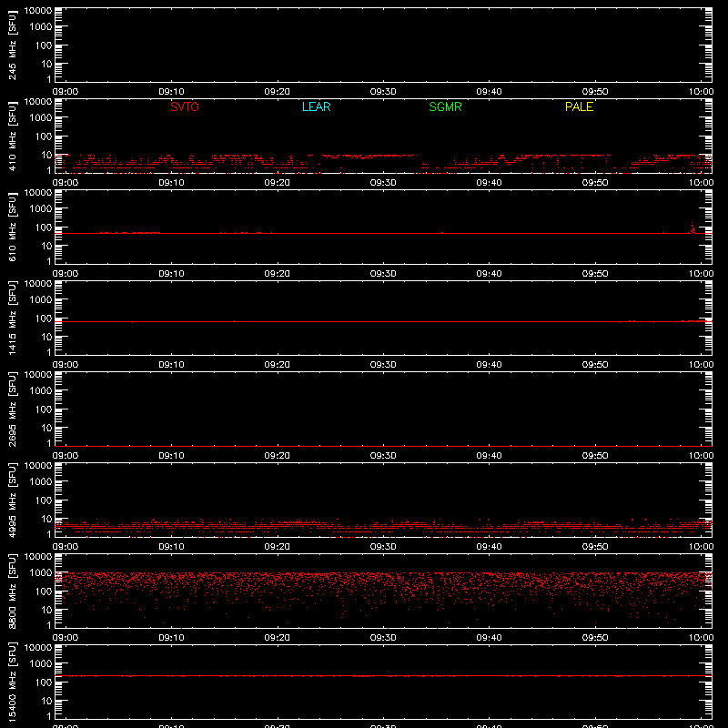Click the 100 tick label on 8800 MHz axis
Screen dimensions: 728x728
coord(44,591)
